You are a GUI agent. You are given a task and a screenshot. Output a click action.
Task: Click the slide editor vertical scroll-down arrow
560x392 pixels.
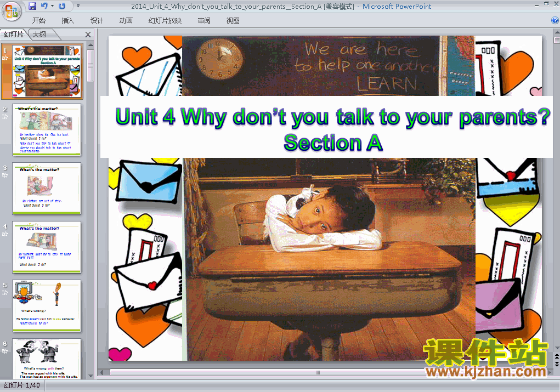[x=557, y=348]
